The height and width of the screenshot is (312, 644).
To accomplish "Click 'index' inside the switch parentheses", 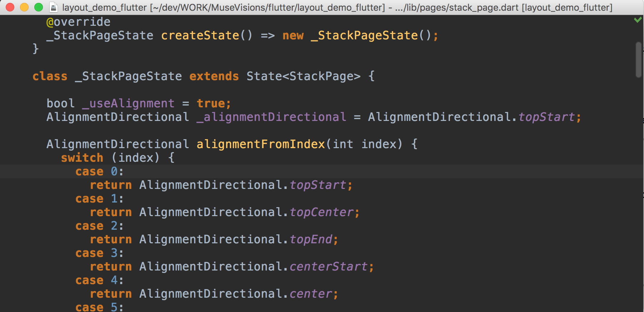I will pos(136,158).
